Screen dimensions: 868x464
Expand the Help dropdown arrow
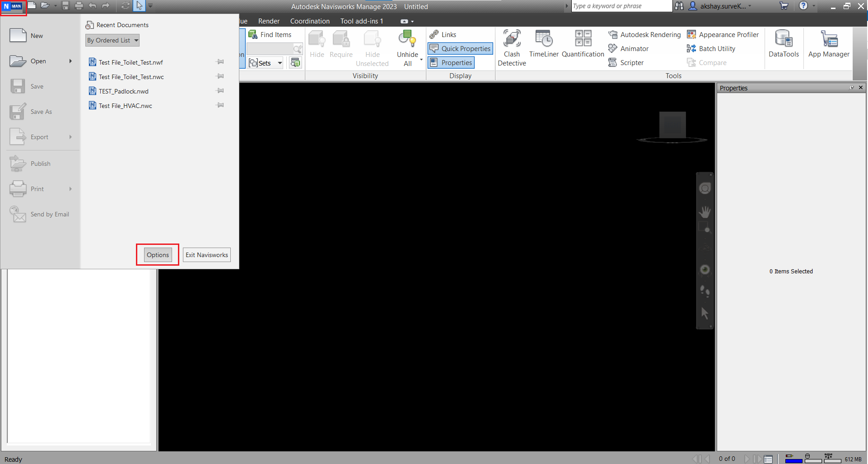(x=814, y=6)
